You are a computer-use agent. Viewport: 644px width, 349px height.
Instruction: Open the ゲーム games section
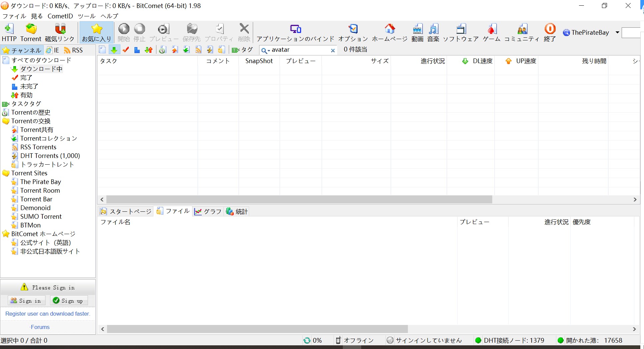pos(492,32)
